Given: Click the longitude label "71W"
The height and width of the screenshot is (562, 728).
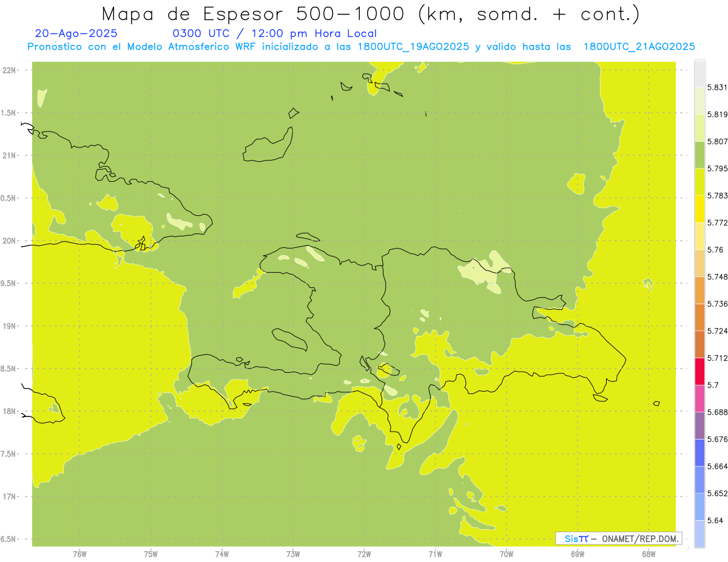Looking at the screenshot, I should tap(435, 554).
